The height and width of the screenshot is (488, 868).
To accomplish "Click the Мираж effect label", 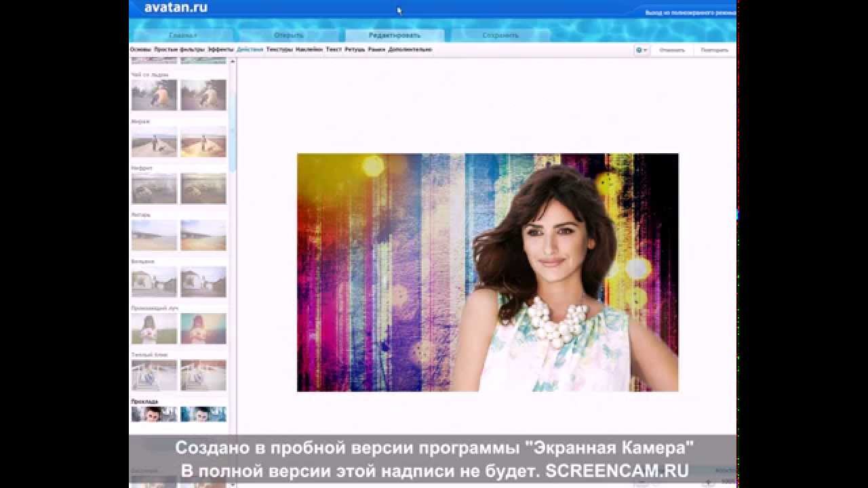I will click(140, 121).
